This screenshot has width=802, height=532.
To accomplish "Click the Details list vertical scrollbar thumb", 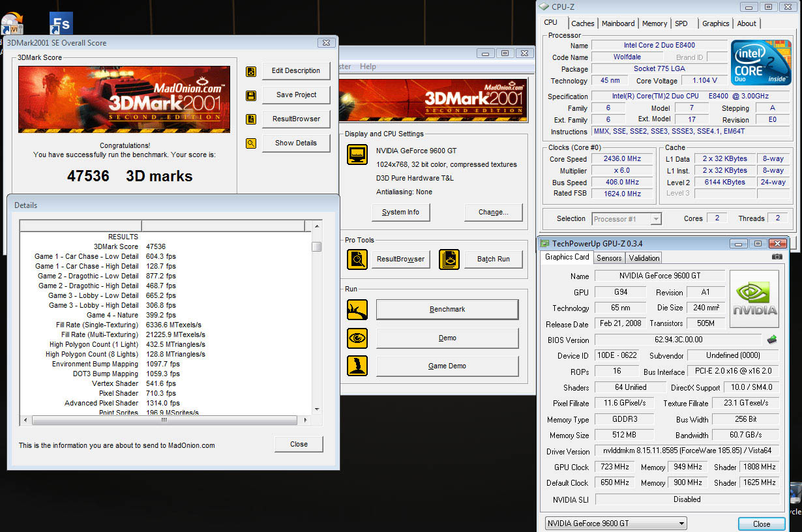I will tap(316, 246).
